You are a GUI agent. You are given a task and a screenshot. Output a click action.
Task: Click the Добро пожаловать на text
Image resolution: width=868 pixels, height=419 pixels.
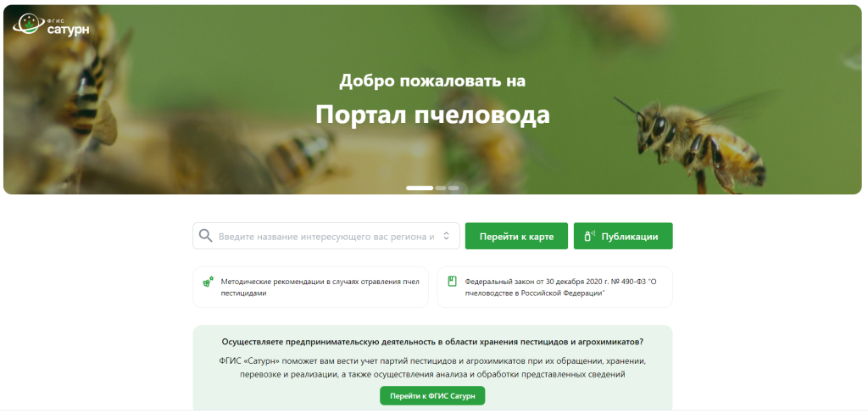click(432, 81)
